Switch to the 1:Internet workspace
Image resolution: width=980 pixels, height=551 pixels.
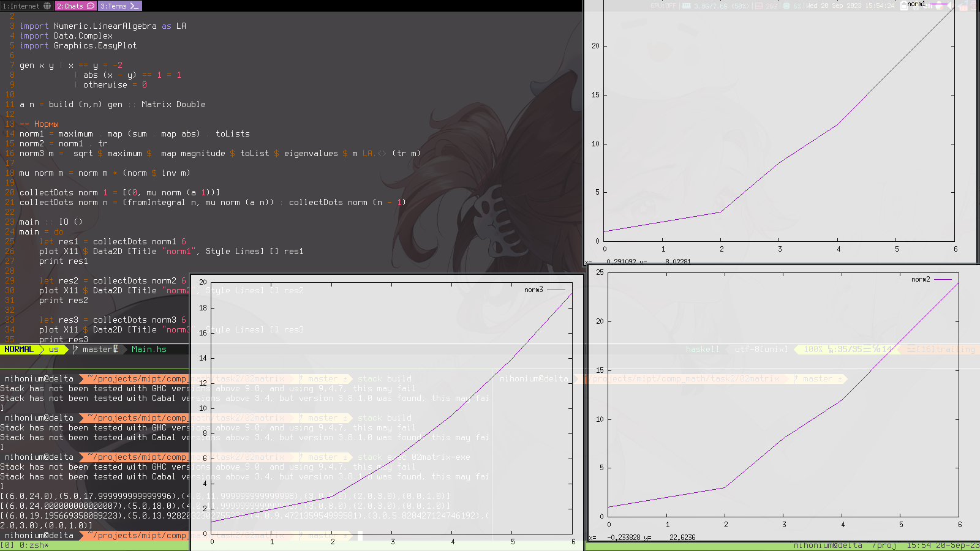(x=27, y=6)
